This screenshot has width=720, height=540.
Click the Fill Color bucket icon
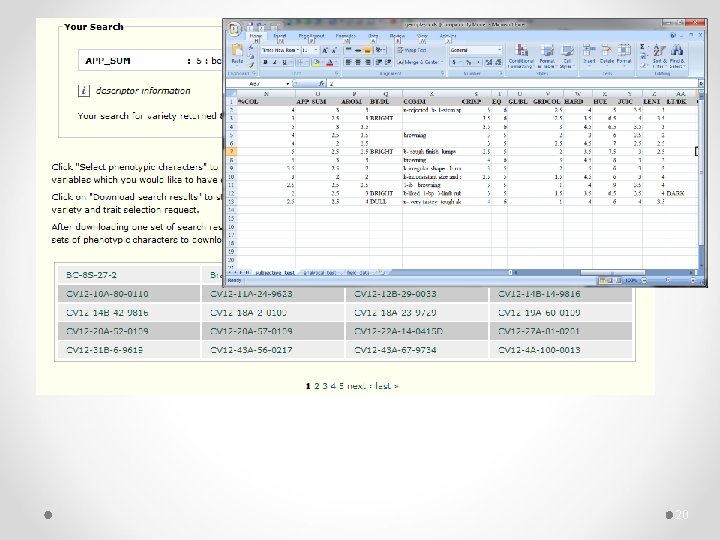coord(315,62)
